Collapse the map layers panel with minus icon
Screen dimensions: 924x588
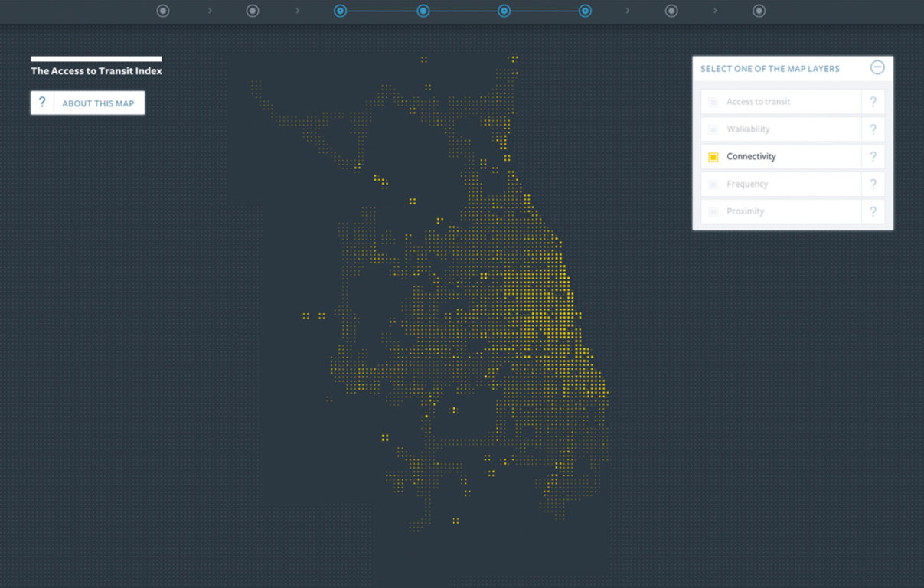click(x=877, y=67)
